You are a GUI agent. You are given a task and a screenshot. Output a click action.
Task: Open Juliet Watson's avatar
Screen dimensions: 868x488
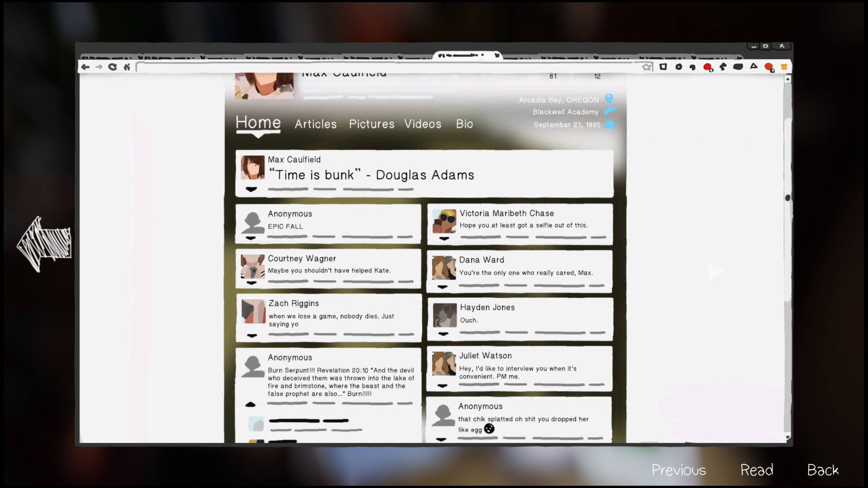click(444, 364)
